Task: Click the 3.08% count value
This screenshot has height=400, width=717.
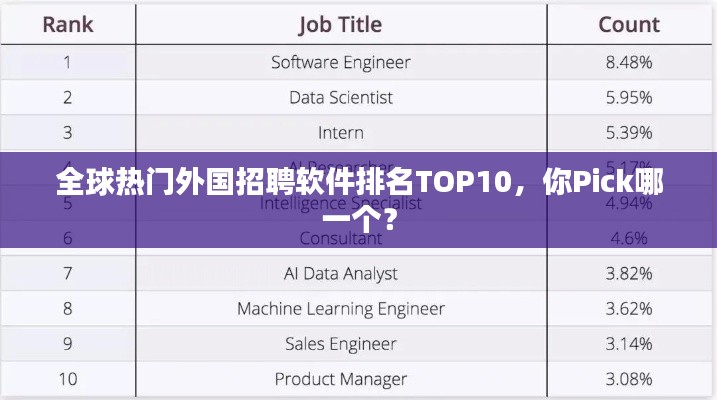Action: click(x=629, y=379)
